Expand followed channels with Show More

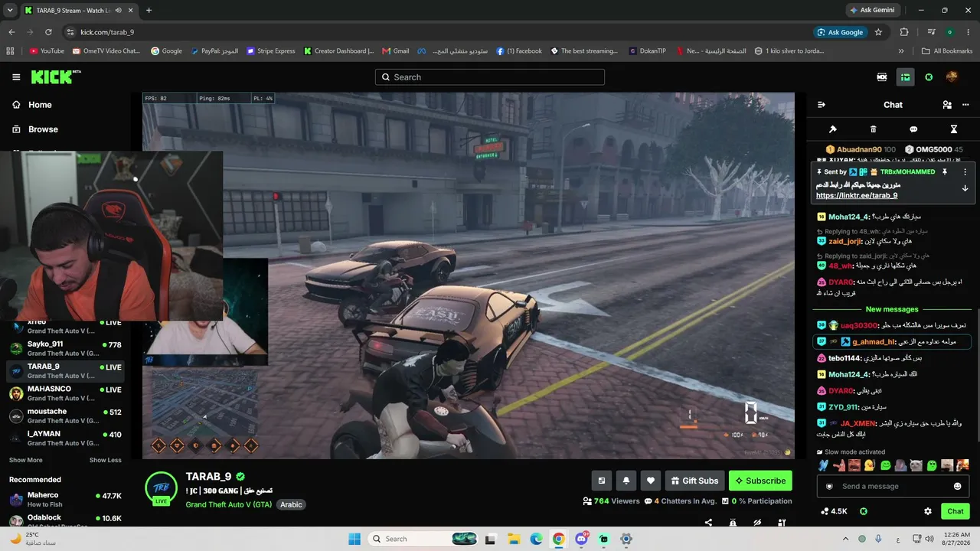(26, 460)
